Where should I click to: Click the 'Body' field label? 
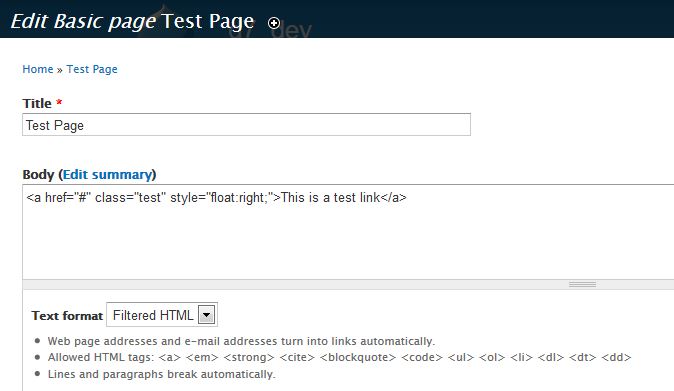pyautogui.click(x=38, y=174)
